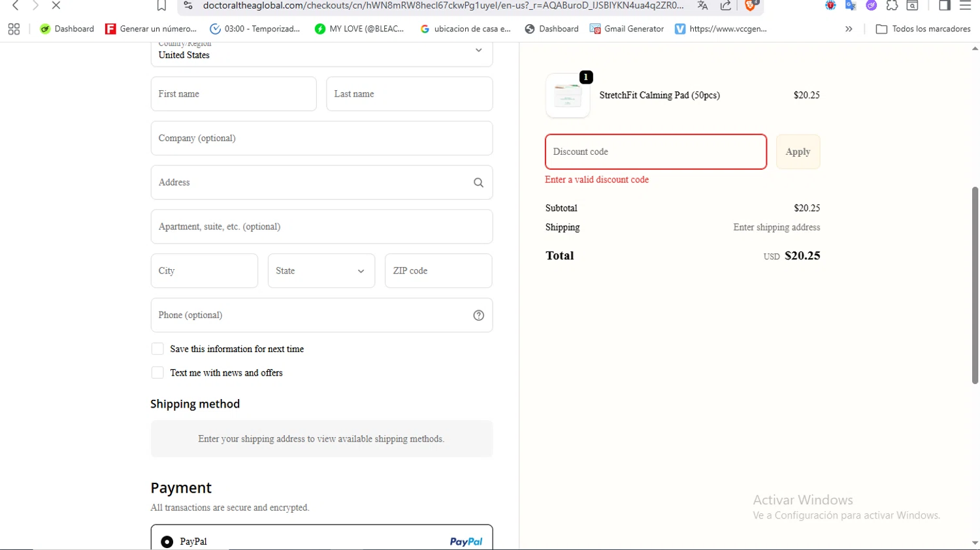
Task: Click the browser address bar URL
Action: tap(443, 5)
